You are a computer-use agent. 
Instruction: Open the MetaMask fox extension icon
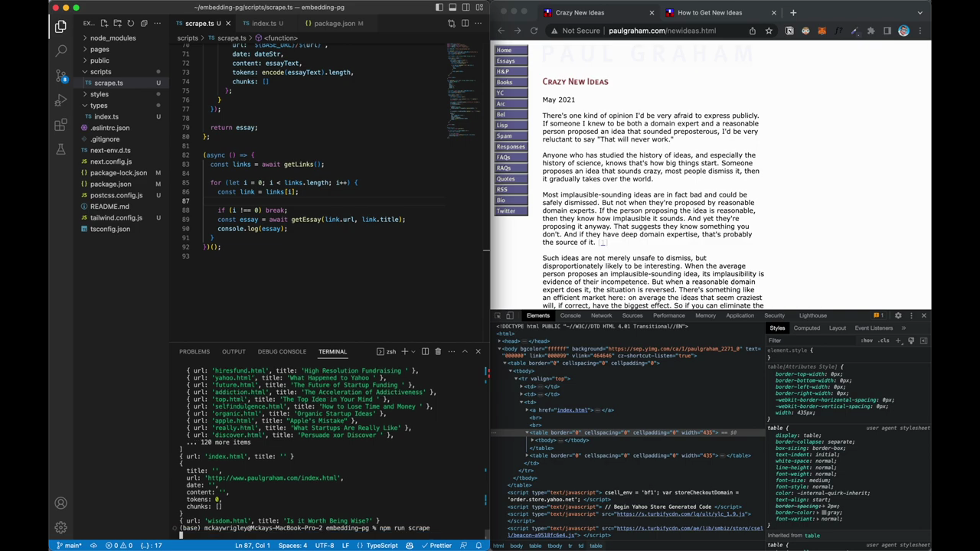[x=822, y=31]
